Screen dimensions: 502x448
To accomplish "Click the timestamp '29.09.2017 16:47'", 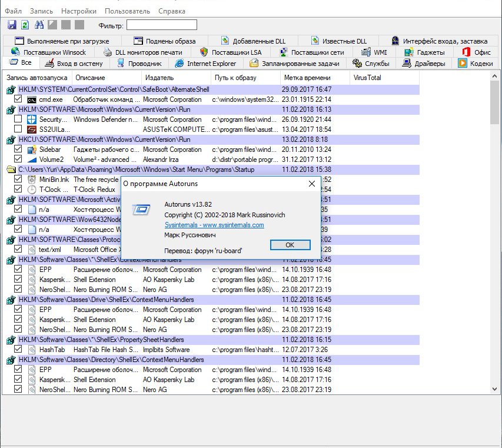I will (307, 89).
